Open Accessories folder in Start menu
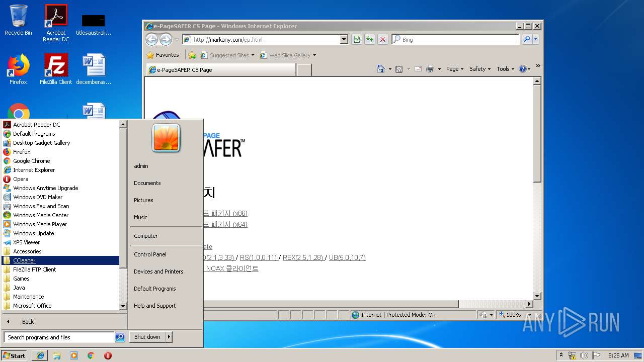The height and width of the screenshot is (362, 644). pyautogui.click(x=60, y=251)
